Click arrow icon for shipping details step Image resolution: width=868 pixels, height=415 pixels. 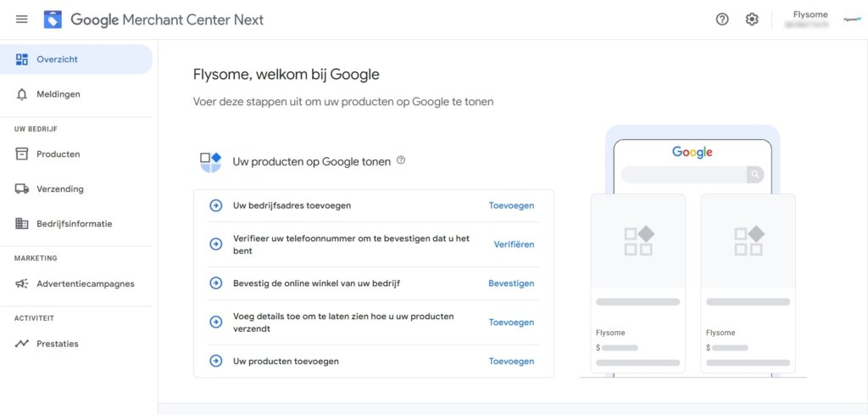(216, 322)
